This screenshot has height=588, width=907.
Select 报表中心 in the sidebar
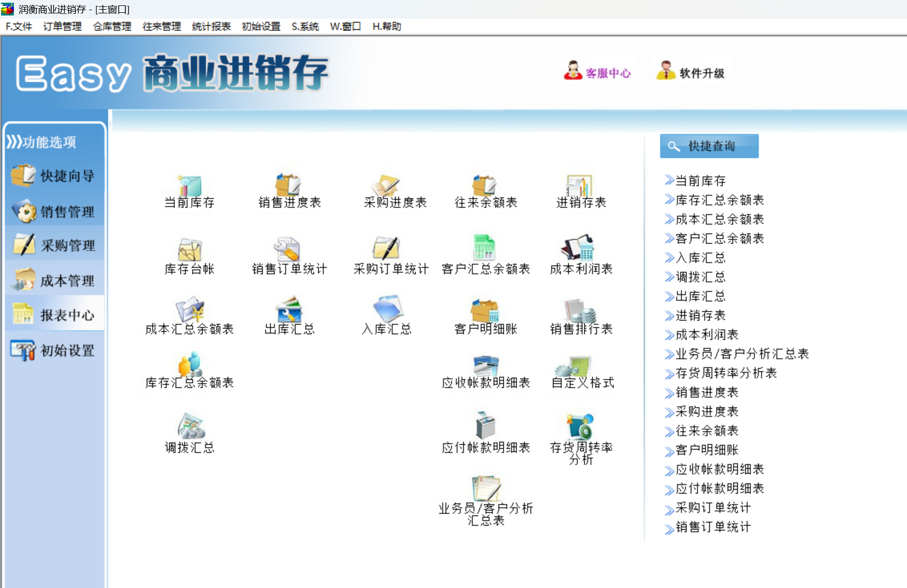coord(54,315)
